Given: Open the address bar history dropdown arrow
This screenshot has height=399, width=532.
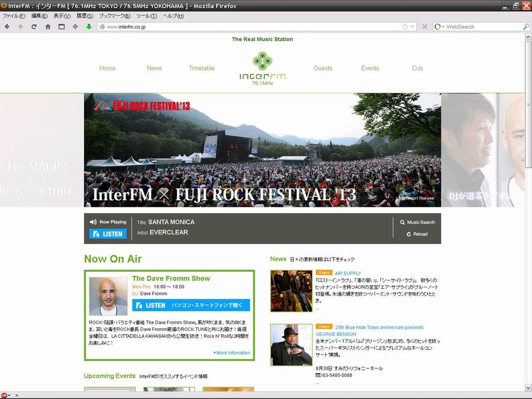Looking at the screenshot, I should pyautogui.click(x=413, y=26).
